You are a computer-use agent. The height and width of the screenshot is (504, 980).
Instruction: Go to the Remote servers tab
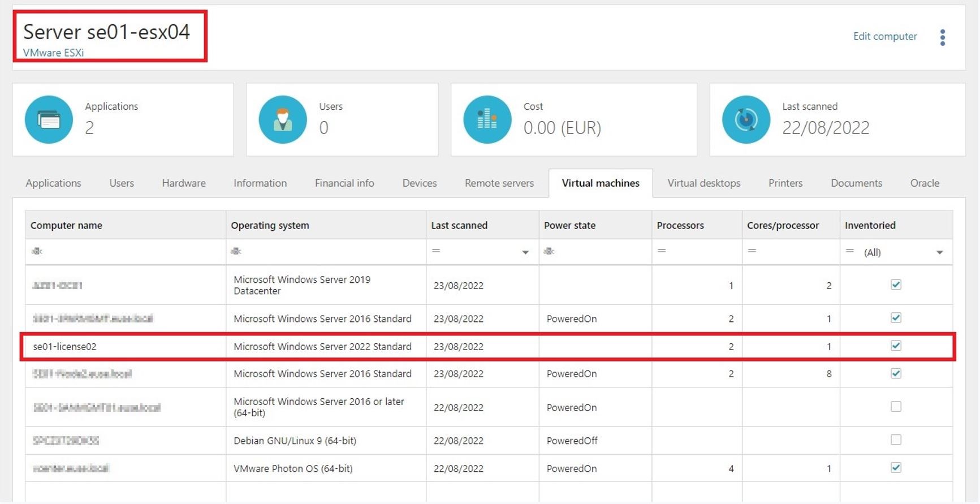[x=499, y=183]
